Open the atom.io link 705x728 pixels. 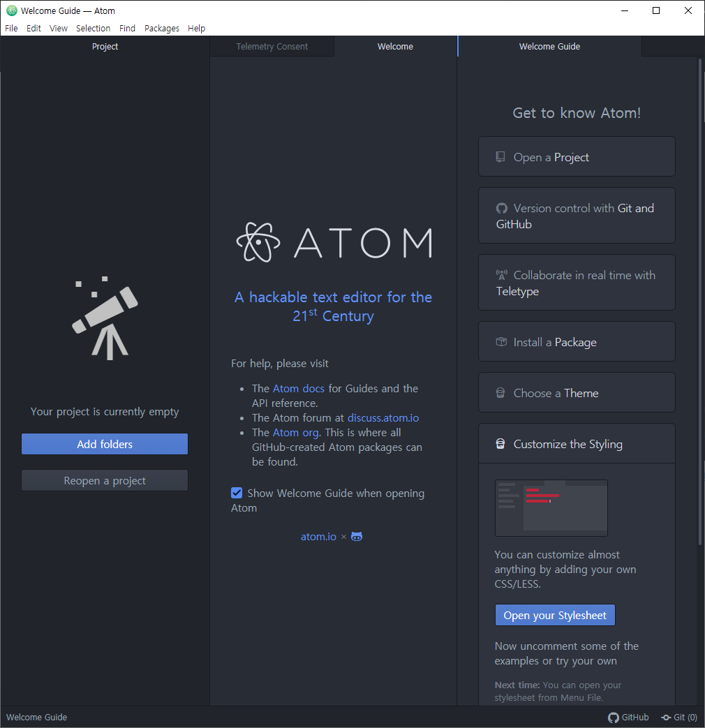318,537
